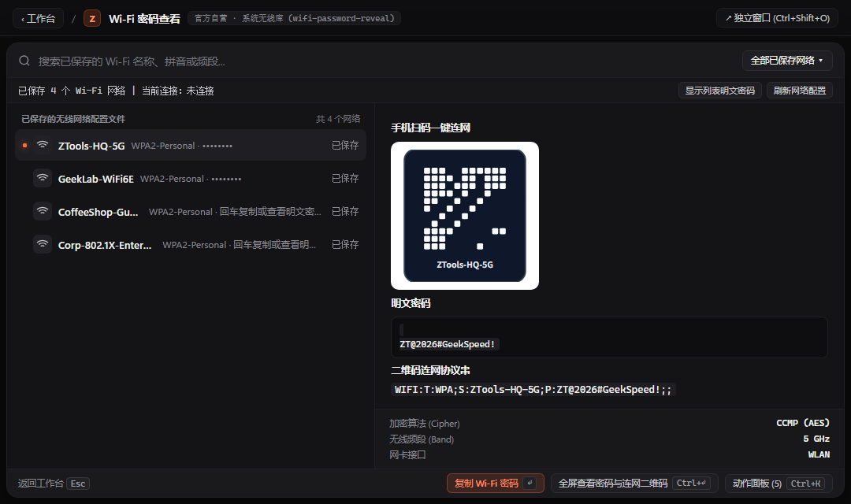This screenshot has width=851, height=504.
Task: Open 独立窗口 standalone window
Action: click(x=777, y=18)
